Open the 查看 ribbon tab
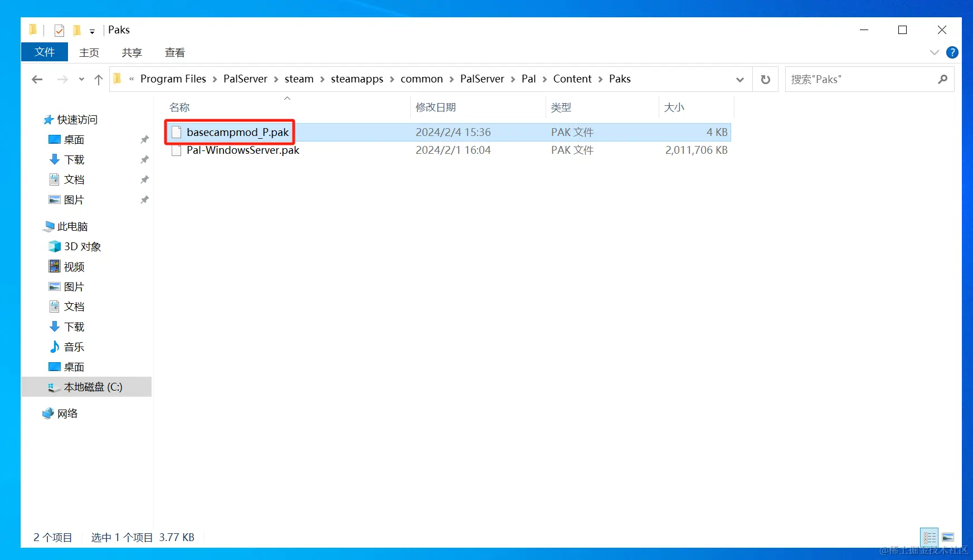The height and width of the screenshot is (560, 973). point(175,52)
